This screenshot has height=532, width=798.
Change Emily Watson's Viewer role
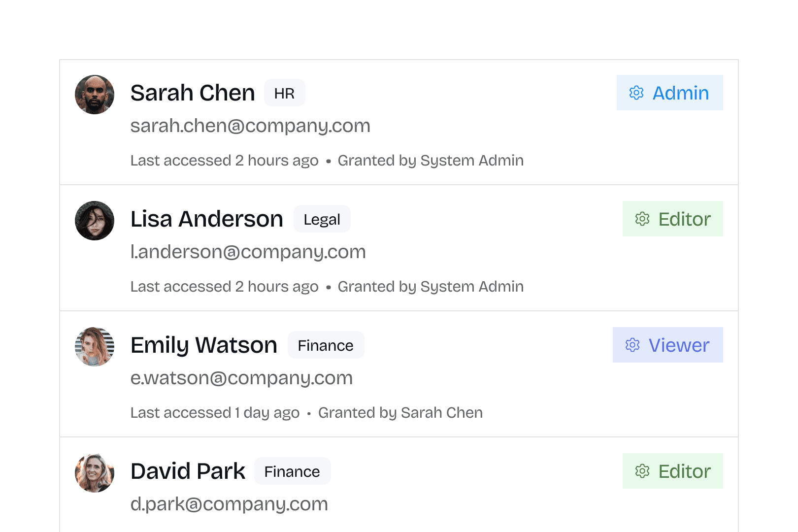[668, 345]
